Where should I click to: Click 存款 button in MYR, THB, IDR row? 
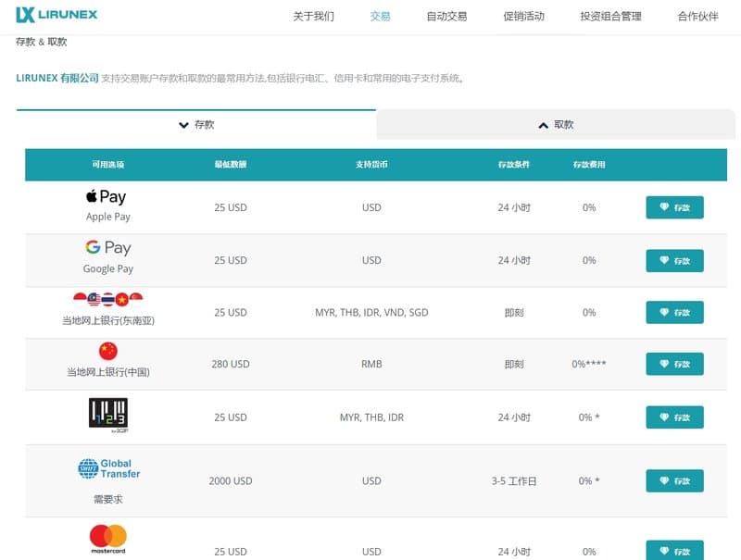point(674,417)
